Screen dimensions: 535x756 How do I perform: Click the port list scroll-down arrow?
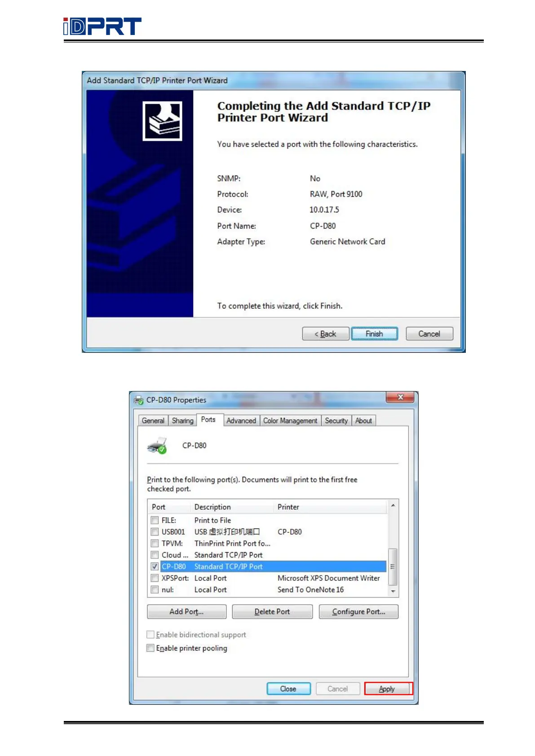(x=393, y=592)
